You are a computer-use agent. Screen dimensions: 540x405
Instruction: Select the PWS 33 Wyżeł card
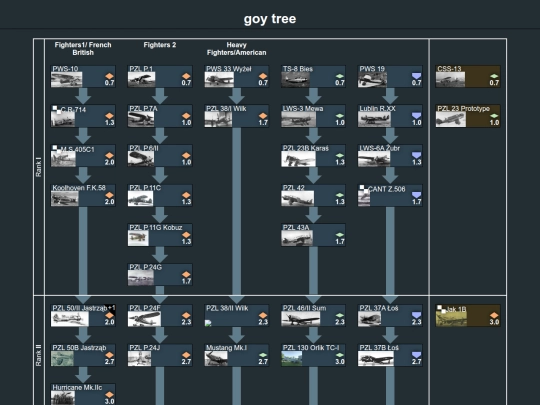[x=237, y=76]
